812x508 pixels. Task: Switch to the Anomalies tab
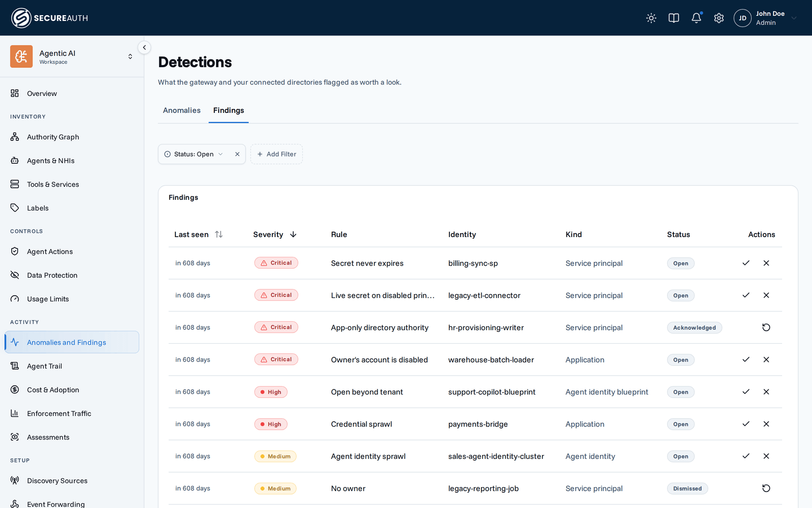(x=182, y=111)
